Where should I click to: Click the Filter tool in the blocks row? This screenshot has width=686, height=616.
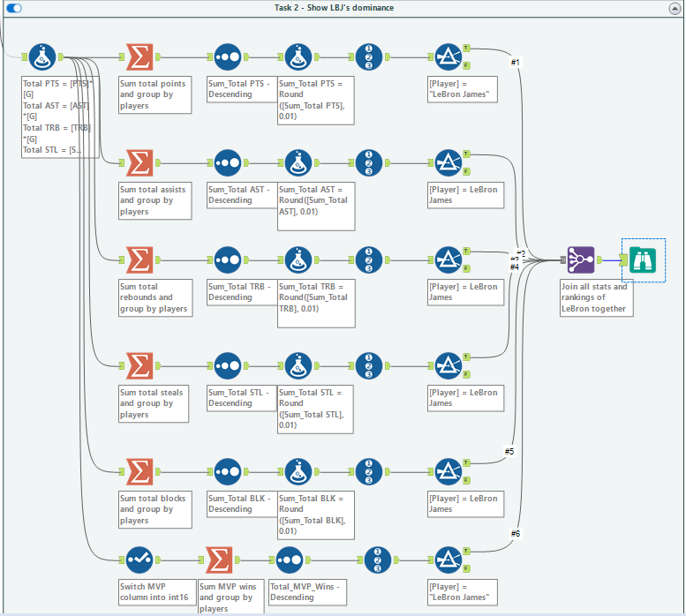pos(448,471)
